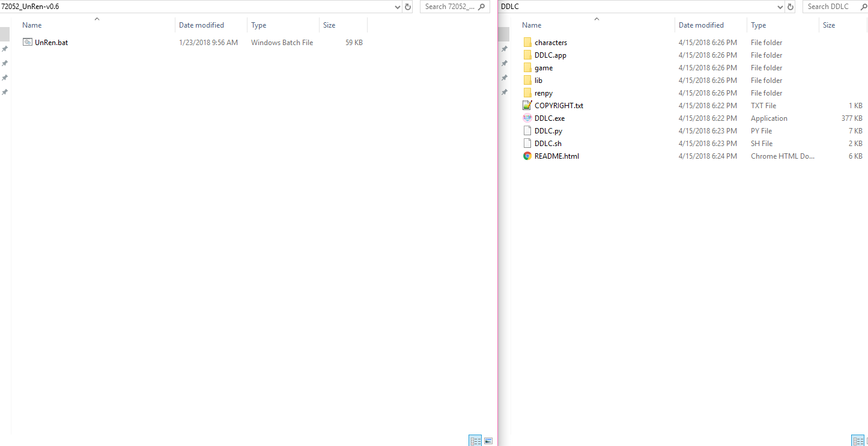The height and width of the screenshot is (446, 868).
Task: Click the UnRen.bat batch file icon
Action: click(28, 42)
